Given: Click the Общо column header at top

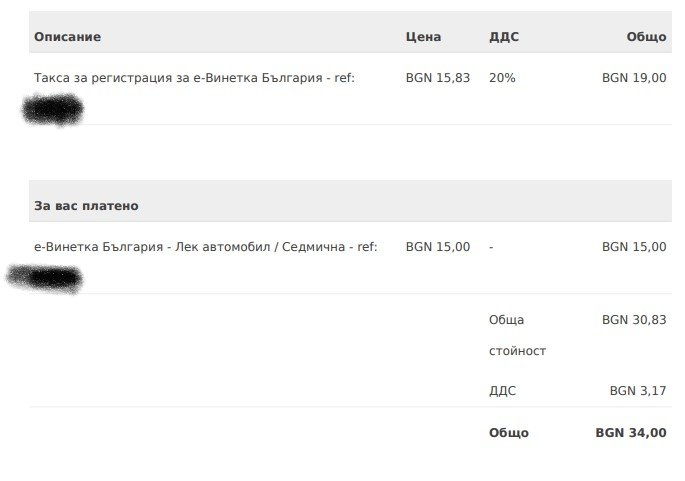Looking at the screenshot, I should 646,37.
